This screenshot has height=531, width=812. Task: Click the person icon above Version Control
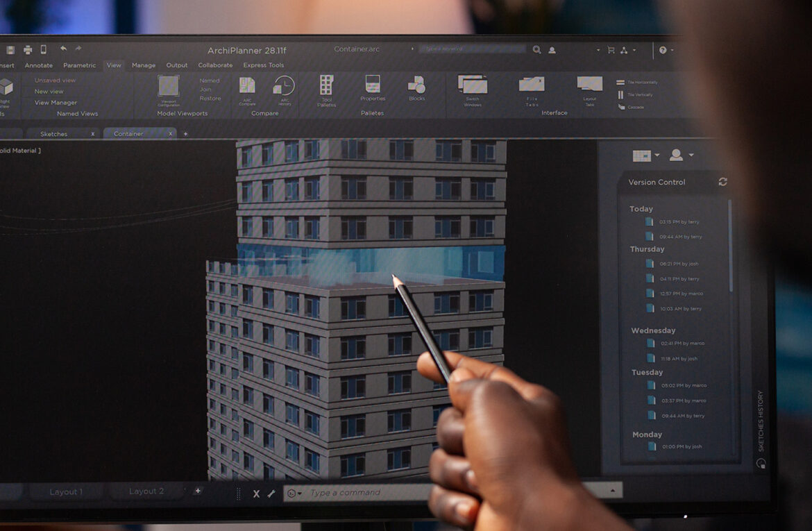tap(676, 155)
